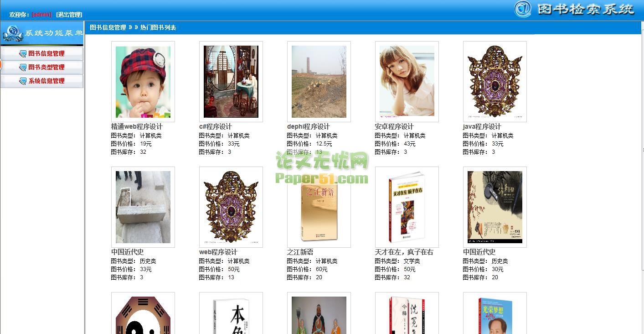Click the 之江新语 book title
Viewport: 644px width, 334px height.
(300, 252)
